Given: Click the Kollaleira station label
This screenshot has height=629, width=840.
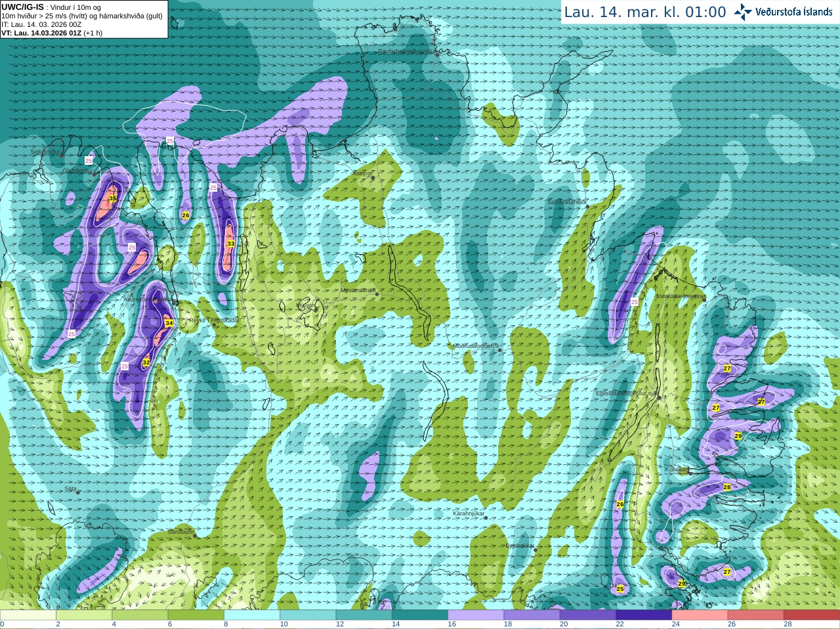Looking at the screenshot, I should (x=677, y=469).
